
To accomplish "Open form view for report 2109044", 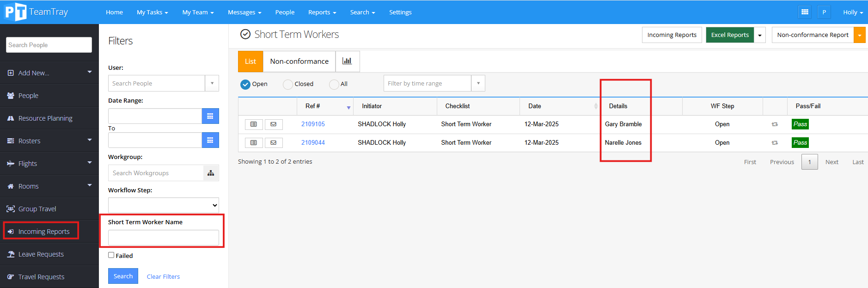I will pos(254,143).
